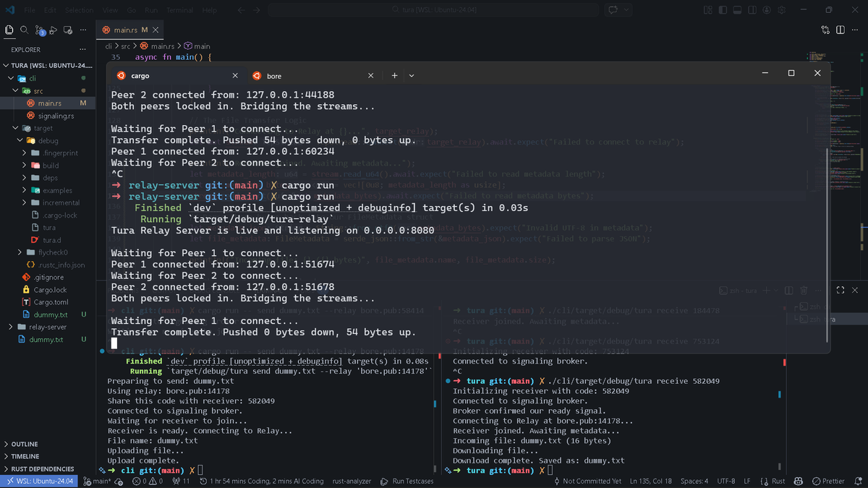Toggle the secondary side bar visibility
The image size is (868, 488).
(x=752, y=10)
